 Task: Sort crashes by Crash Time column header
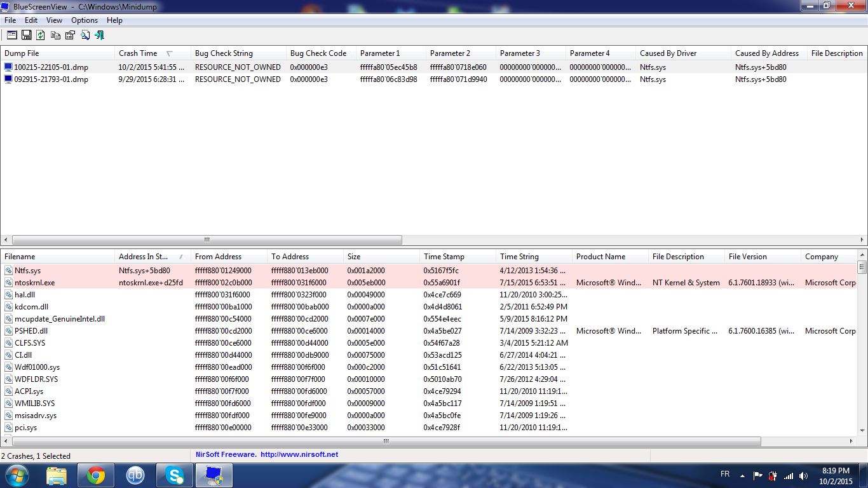click(x=153, y=53)
